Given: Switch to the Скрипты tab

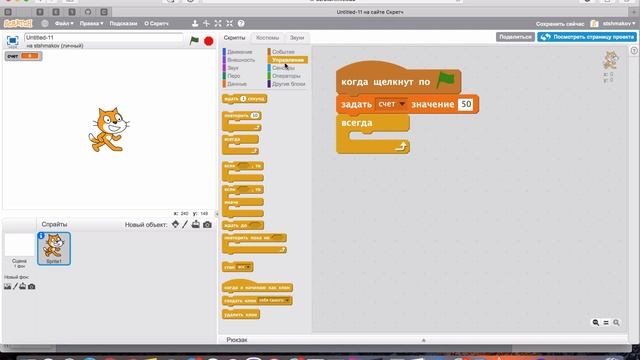Looking at the screenshot, I should [235, 38].
